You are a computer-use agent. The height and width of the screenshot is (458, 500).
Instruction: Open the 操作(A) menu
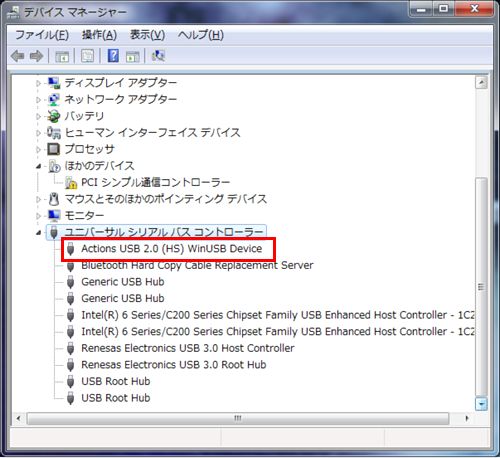coord(99,35)
